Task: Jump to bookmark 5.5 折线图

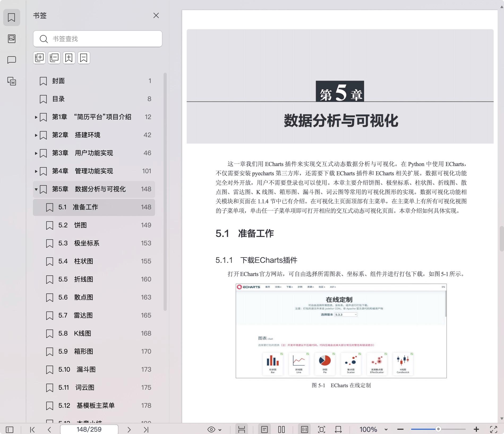Action: (94, 279)
